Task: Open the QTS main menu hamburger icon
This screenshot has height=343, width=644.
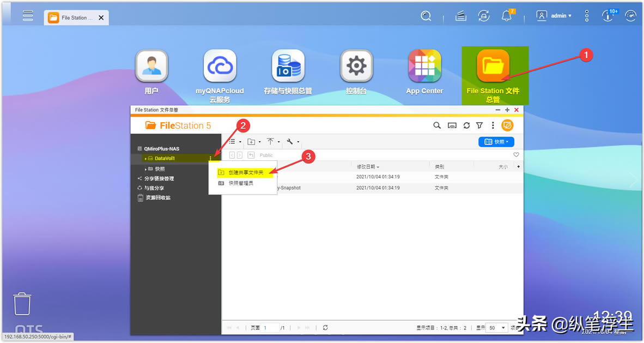Action: coord(28,16)
